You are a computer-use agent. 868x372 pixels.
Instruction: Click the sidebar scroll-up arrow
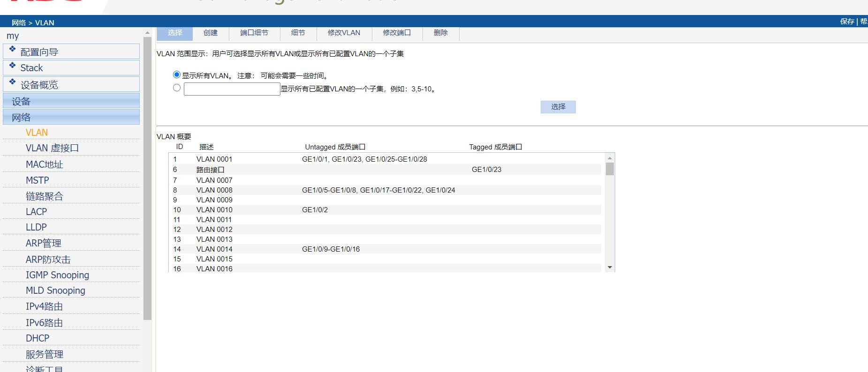click(x=147, y=33)
